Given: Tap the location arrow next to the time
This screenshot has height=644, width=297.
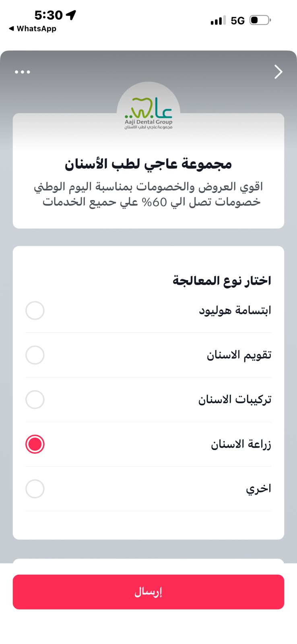Looking at the screenshot, I should (71, 15).
